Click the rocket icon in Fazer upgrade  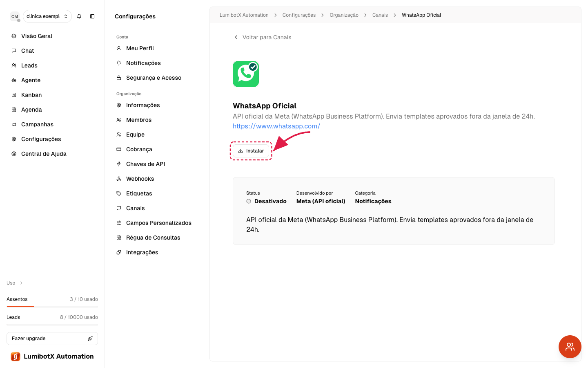pos(90,339)
